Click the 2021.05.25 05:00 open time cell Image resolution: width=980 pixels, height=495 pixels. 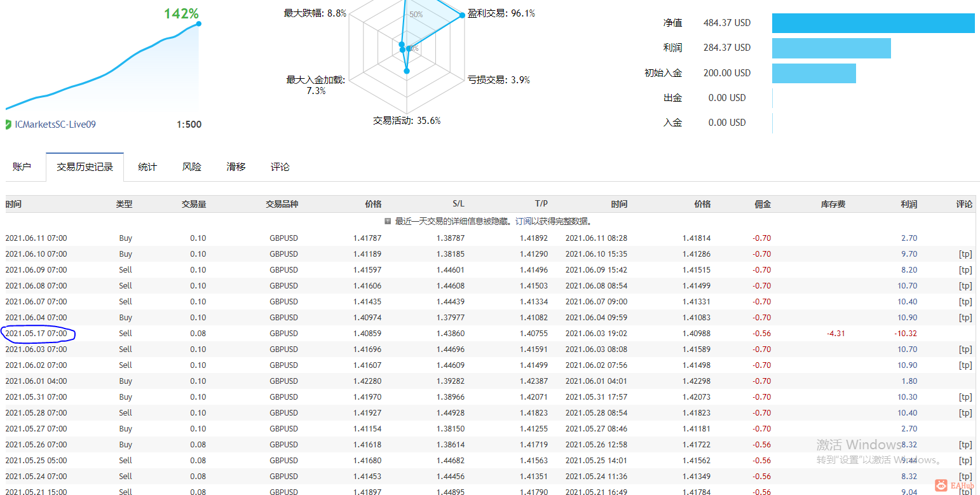(36, 461)
